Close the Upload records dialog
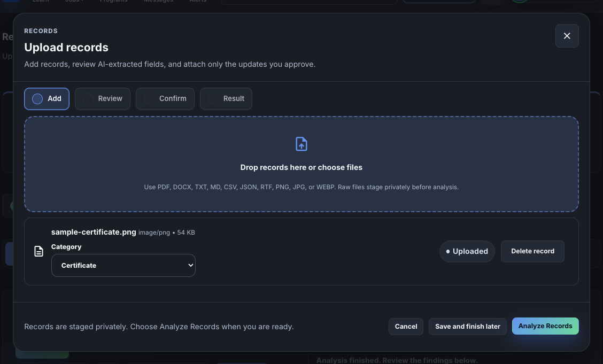The image size is (603, 364). [567, 36]
